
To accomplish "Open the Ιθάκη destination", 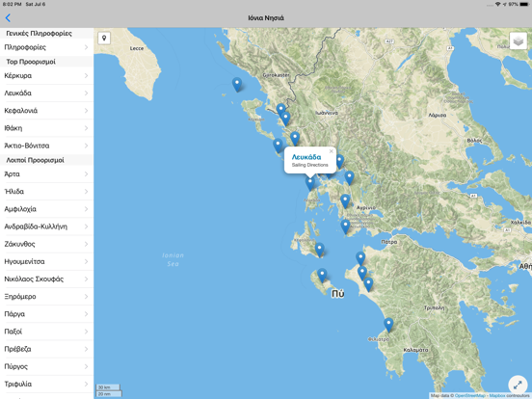I will pos(46,128).
